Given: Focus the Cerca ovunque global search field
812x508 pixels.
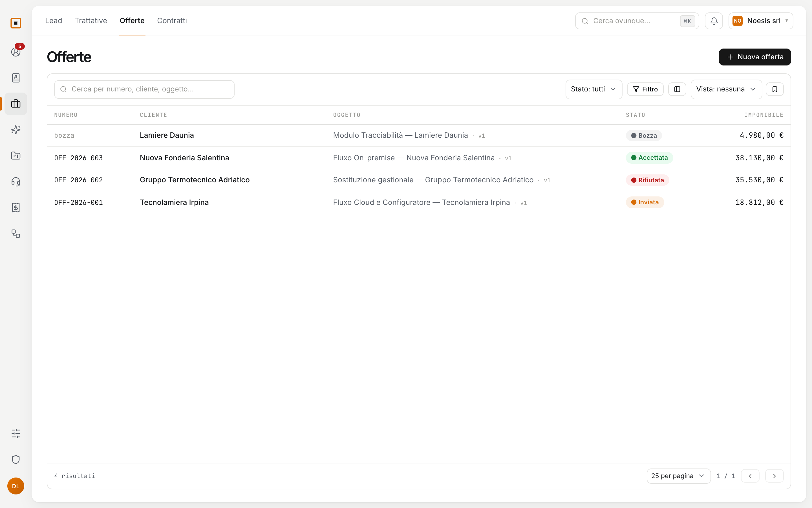Looking at the screenshot, I should point(637,21).
